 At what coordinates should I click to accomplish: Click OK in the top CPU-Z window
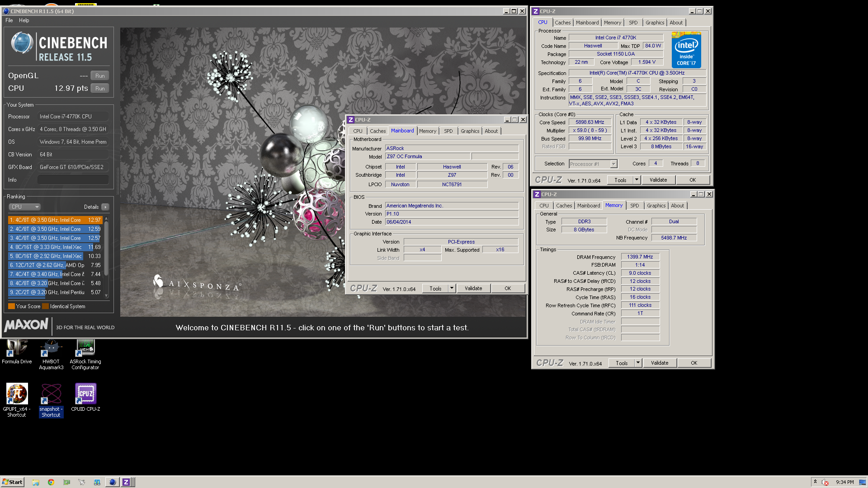pyautogui.click(x=693, y=180)
